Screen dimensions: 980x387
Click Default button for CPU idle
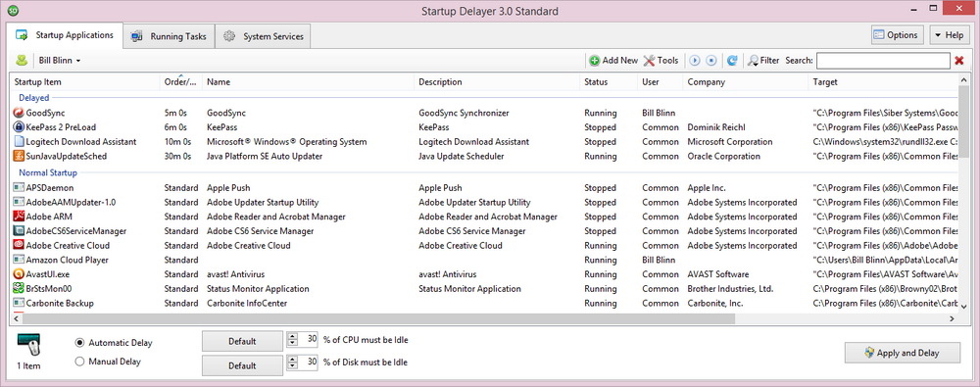tap(242, 341)
